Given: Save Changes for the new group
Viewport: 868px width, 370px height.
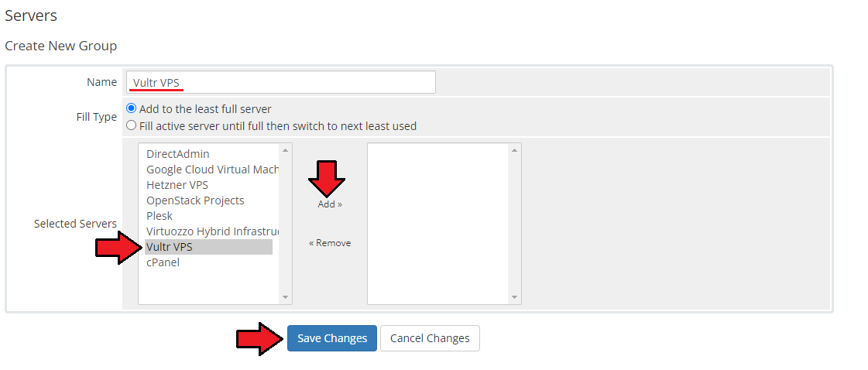Looking at the screenshot, I should coord(332,338).
